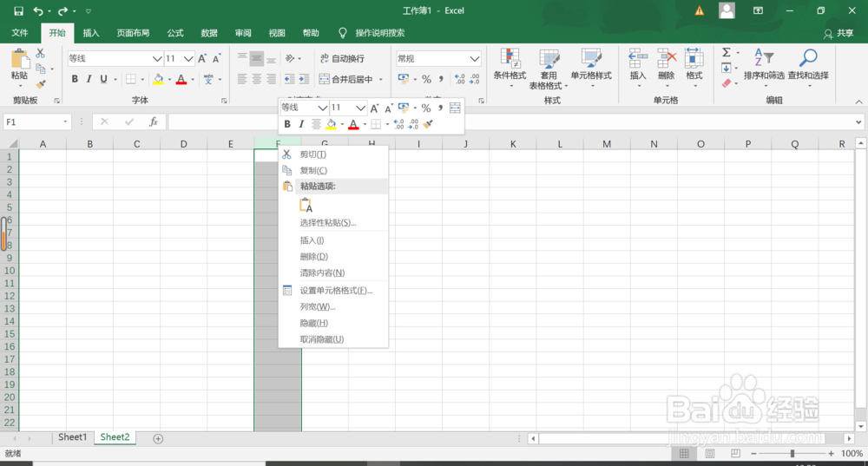This screenshot has height=466, width=868.
Task: Click paste option icon in context menu
Action: point(306,206)
